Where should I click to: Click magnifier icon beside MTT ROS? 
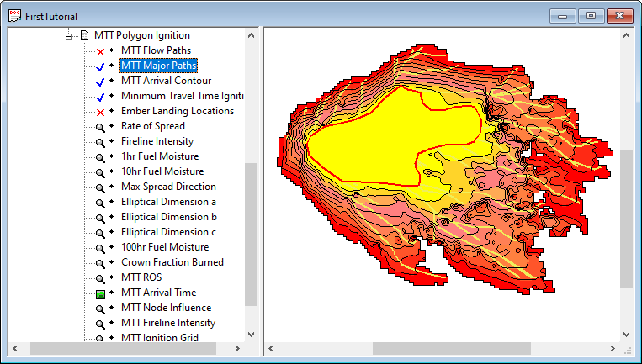pyautogui.click(x=100, y=278)
